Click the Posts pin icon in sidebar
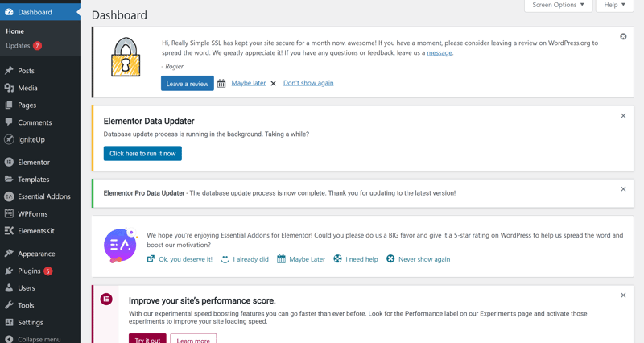Image resolution: width=644 pixels, height=343 pixels. [9, 71]
